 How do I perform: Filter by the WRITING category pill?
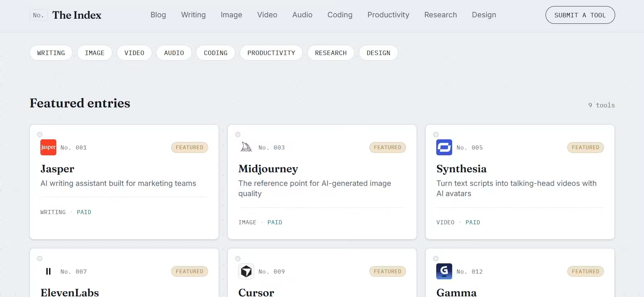[51, 53]
